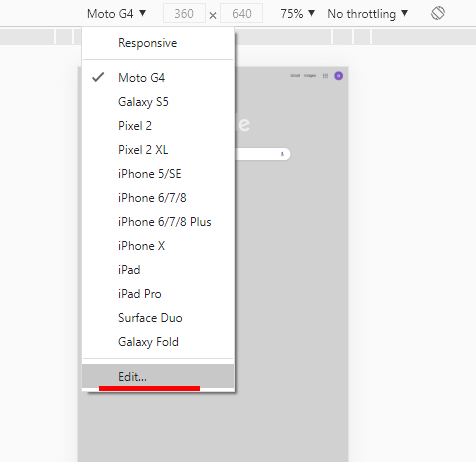Click the purple account avatar in preview
The image size is (476, 462).
pyautogui.click(x=339, y=76)
